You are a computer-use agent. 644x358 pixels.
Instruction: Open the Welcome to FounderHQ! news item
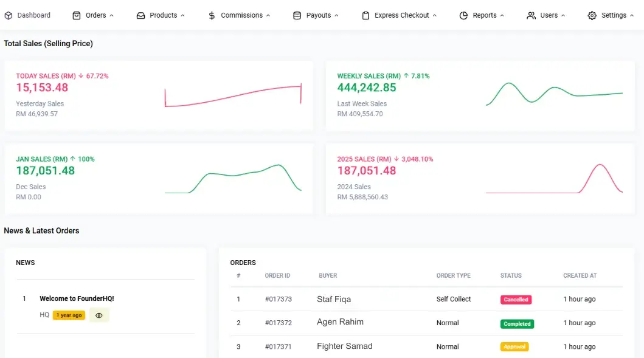point(77,298)
